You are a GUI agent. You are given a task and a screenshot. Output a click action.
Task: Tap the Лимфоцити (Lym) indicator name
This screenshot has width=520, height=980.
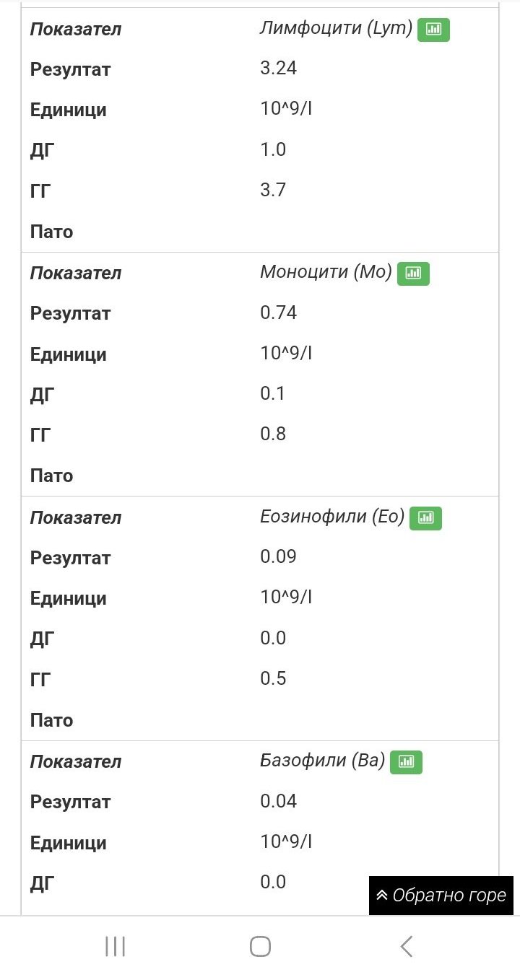coord(336,29)
